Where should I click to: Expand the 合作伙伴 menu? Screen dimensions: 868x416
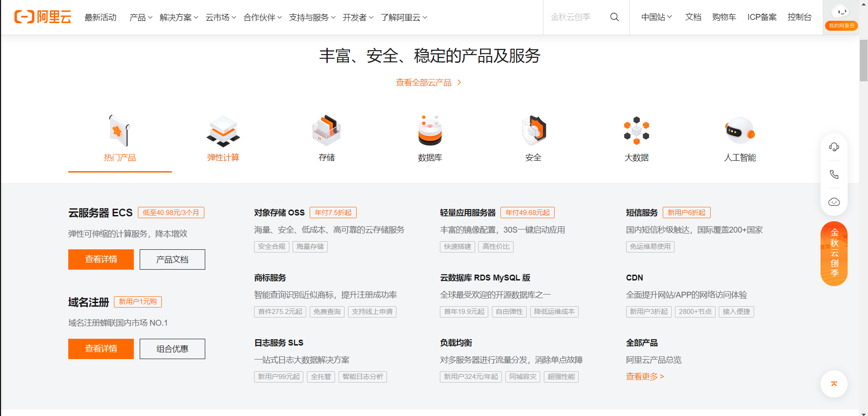(263, 17)
